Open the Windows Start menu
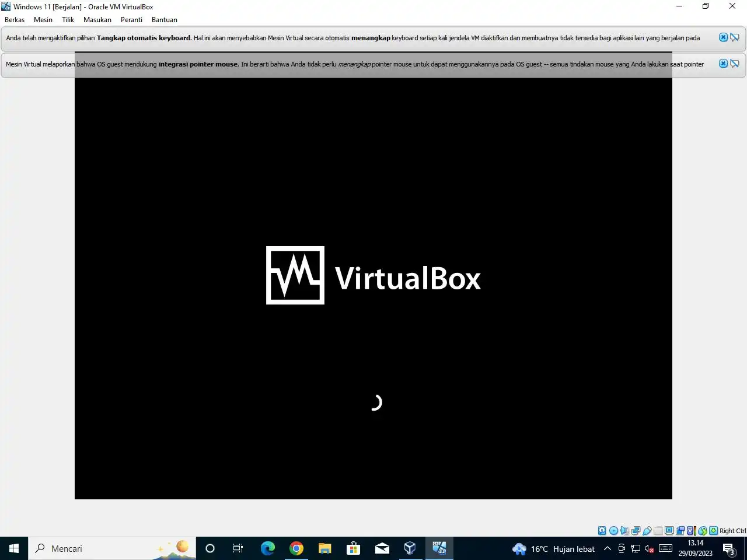747x560 pixels. [x=14, y=548]
